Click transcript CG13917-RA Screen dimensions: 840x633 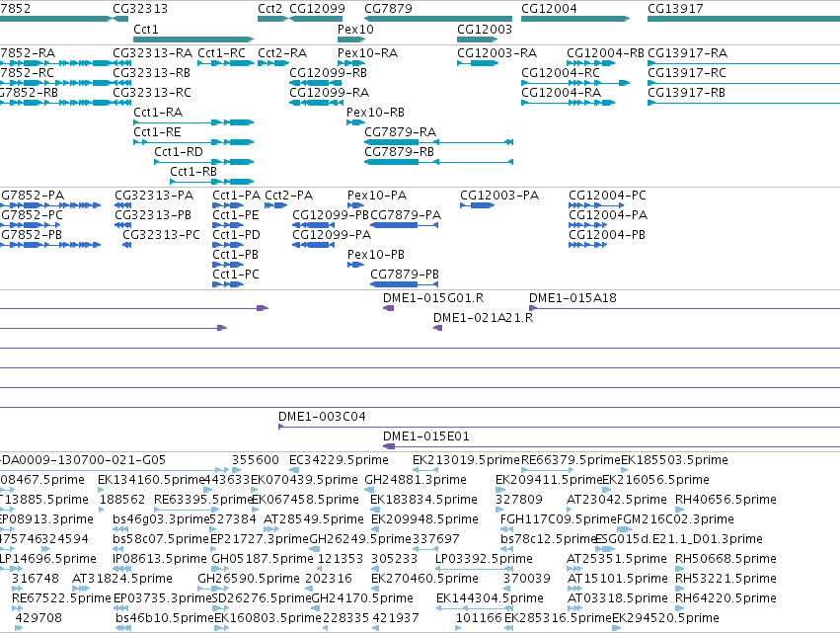(743, 63)
